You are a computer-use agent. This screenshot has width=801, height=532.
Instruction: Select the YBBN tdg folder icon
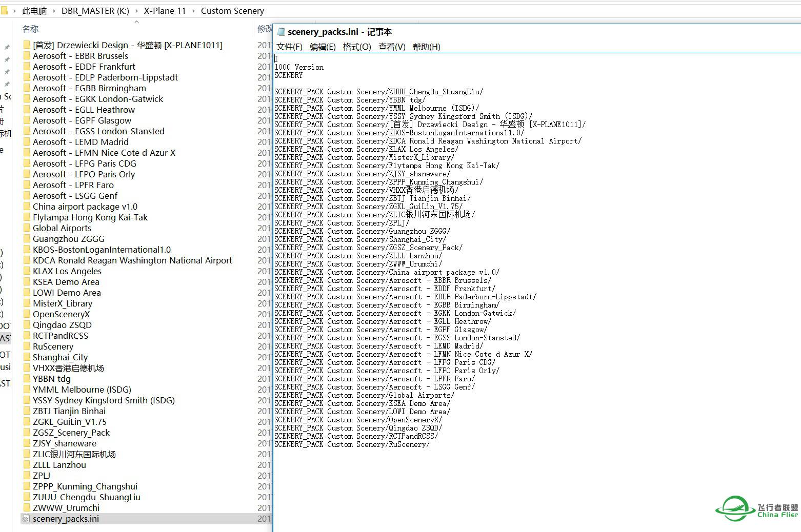27,379
